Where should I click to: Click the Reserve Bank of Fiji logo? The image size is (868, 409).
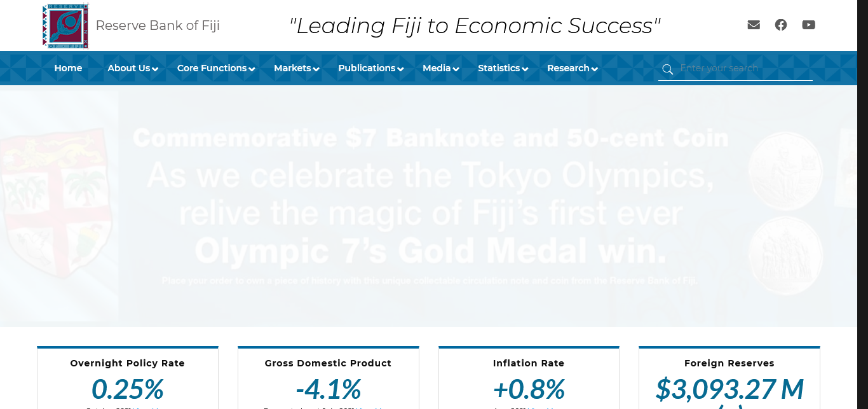65,26
